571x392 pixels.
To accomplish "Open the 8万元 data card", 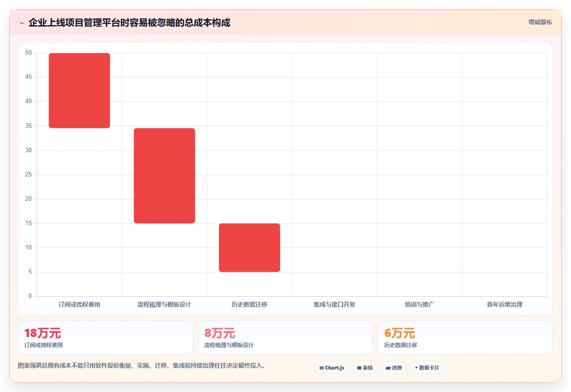I will pyautogui.click(x=285, y=337).
